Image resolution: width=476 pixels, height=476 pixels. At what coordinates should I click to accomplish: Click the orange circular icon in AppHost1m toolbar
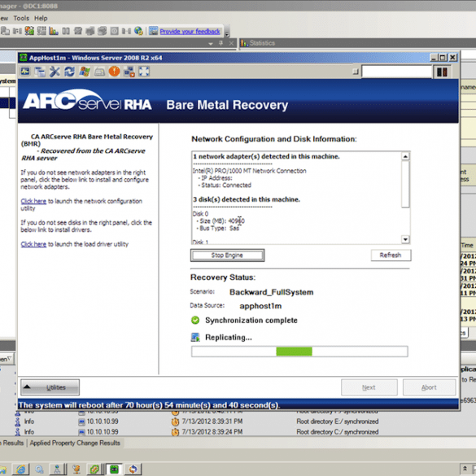click(x=114, y=72)
